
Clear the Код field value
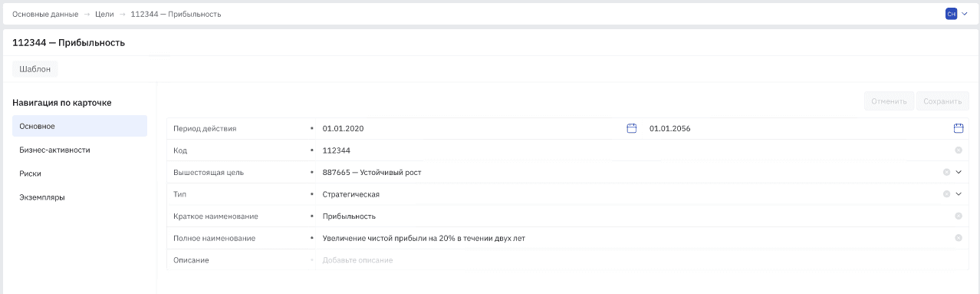coord(958,150)
